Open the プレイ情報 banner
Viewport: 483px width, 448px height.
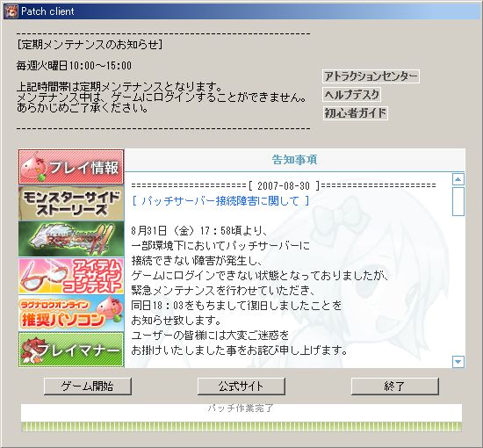pyautogui.click(x=71, y=167)
